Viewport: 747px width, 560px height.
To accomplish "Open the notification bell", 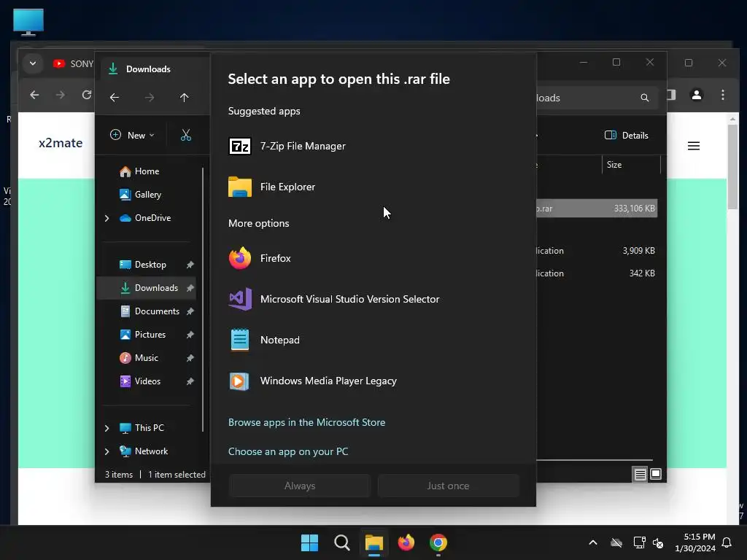I will pos(727,542).
